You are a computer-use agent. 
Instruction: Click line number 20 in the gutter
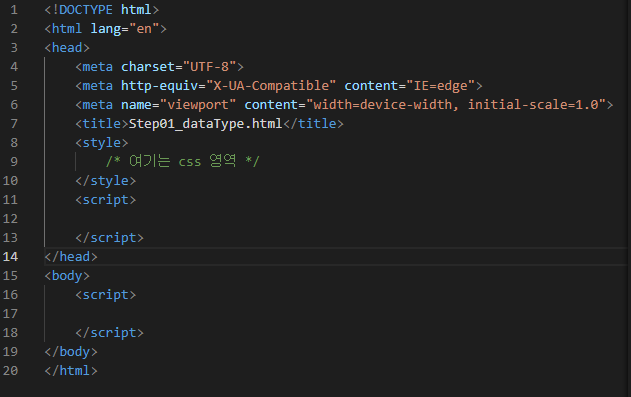pos(10,371)
